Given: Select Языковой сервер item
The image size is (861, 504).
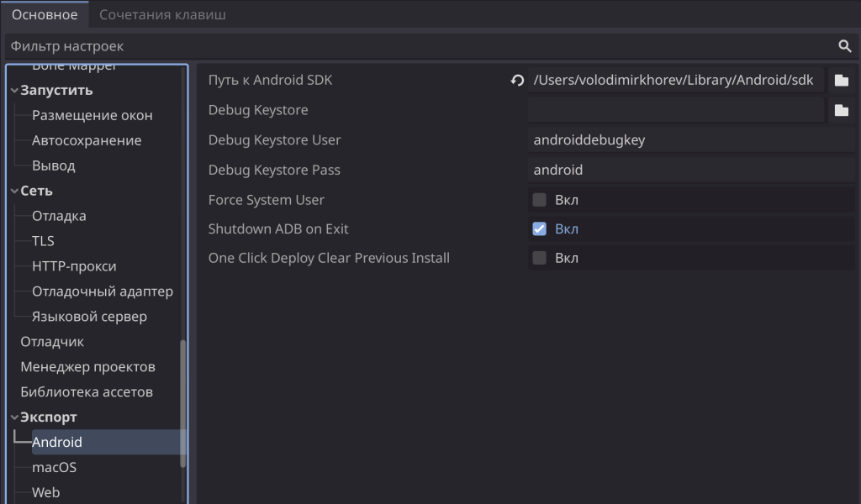Looking at the screenshot, I should point(89,317).
